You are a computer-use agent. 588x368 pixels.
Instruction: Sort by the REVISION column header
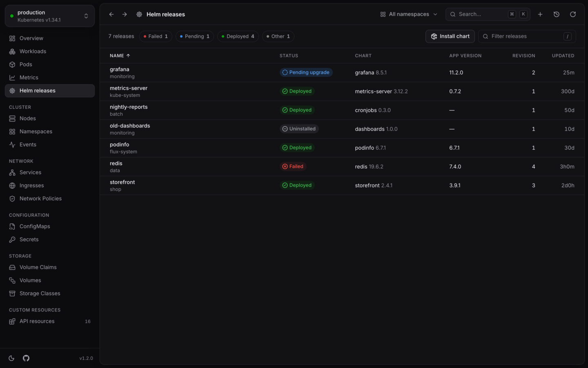coord(523,56)
